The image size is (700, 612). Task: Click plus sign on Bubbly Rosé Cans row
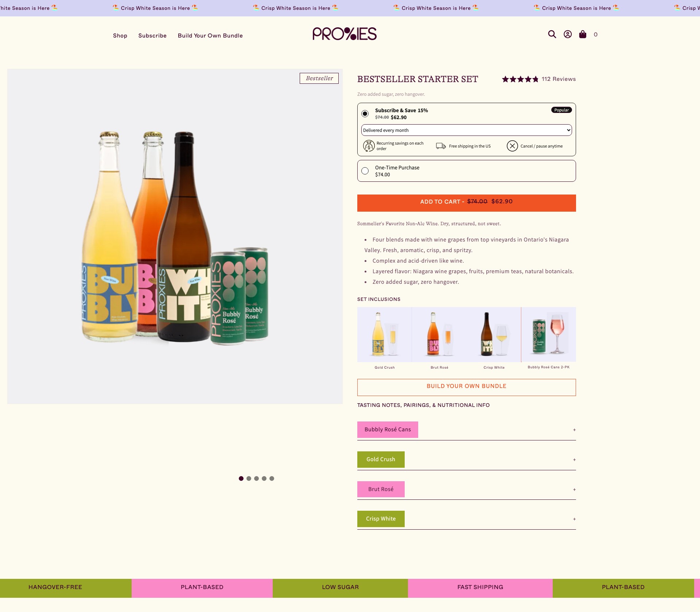574,430
